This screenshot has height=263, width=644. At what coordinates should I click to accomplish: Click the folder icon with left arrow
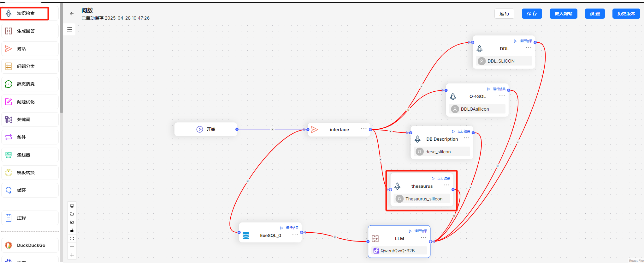(x=72, y=214)
